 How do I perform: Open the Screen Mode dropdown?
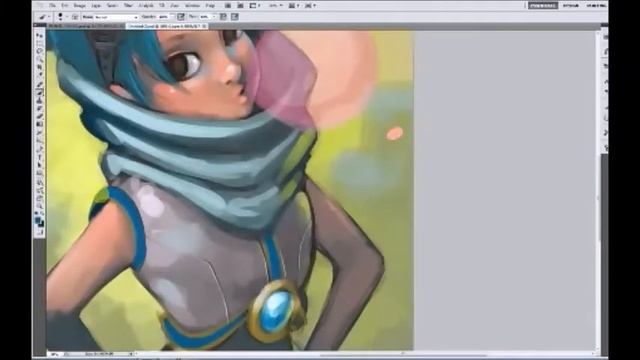point(311,6)
